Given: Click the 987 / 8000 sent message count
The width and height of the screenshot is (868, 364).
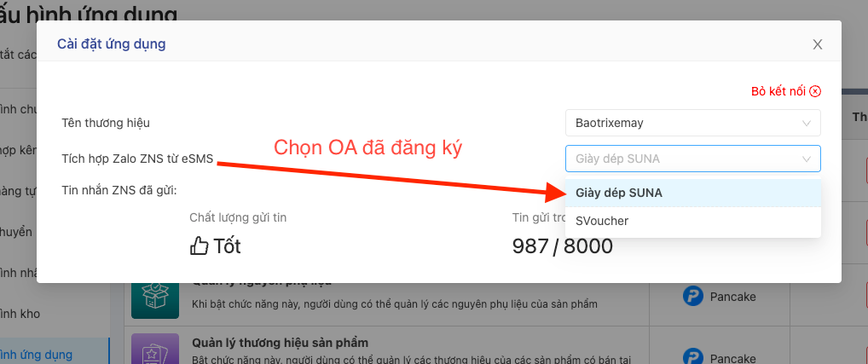Looking at the screenshot, I should (562, 246).
